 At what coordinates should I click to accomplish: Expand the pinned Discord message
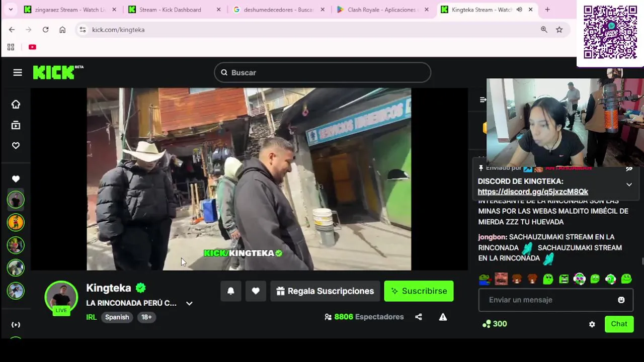click(x=629, y=185)
